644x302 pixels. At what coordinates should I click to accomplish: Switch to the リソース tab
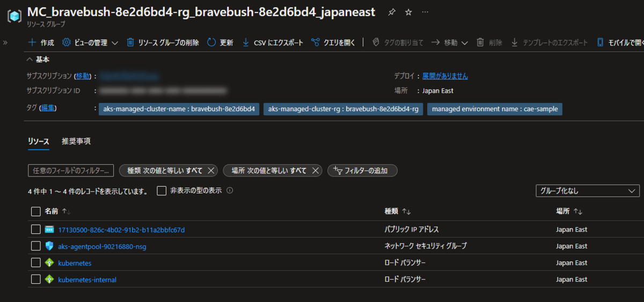tap(39, 142)
